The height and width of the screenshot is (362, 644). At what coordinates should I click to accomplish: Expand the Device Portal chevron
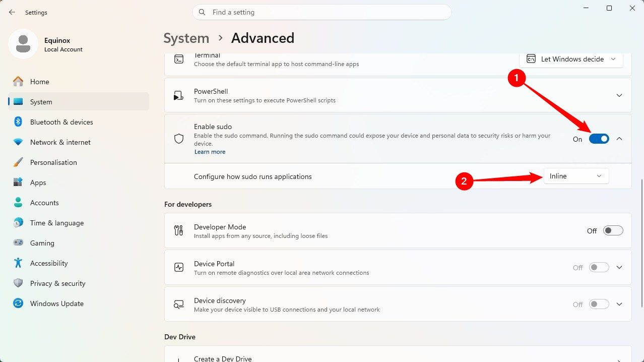[620, 268]
